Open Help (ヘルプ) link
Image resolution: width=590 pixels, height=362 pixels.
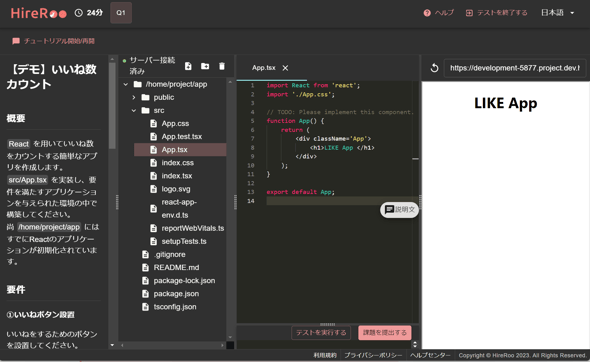[438, 13]
